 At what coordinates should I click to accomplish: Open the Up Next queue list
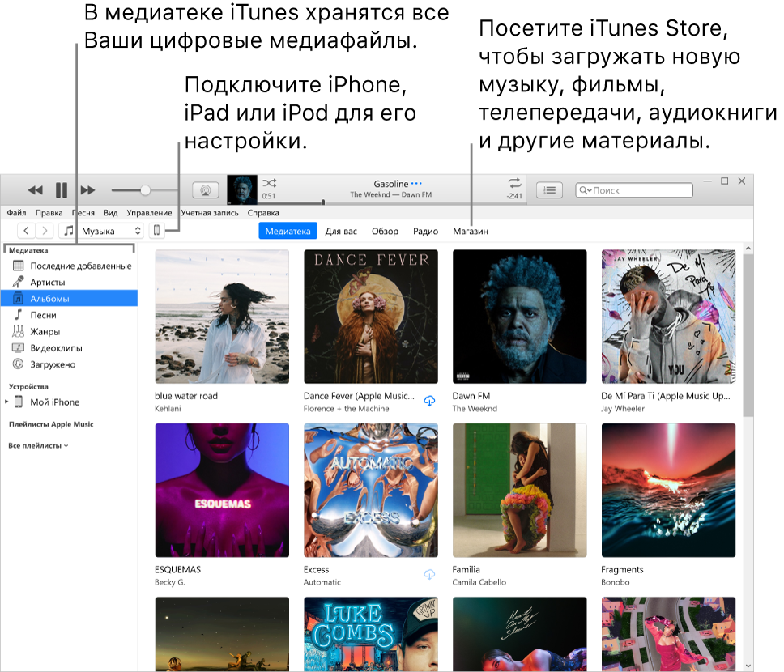click(x=551, y=190)
